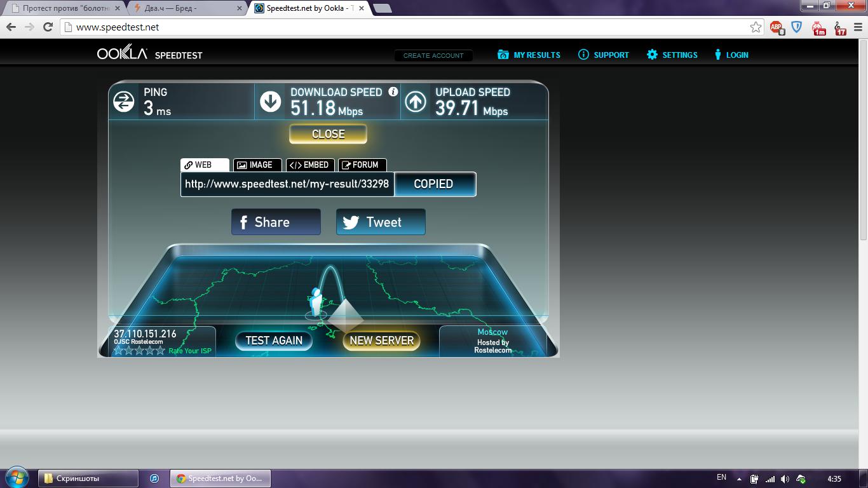Screen dimensions: 868x488
Task: Open the Adblock Plus extension
Action: 776,27
